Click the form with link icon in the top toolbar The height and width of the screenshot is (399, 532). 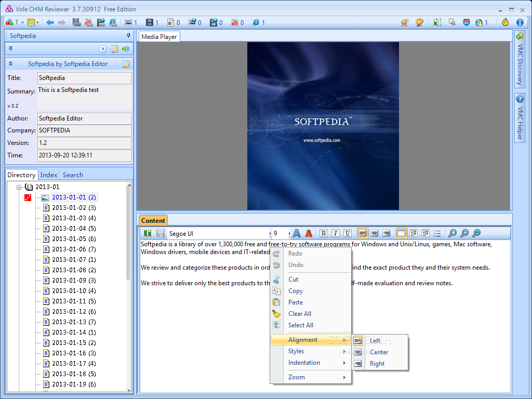(x=451, y=22)
